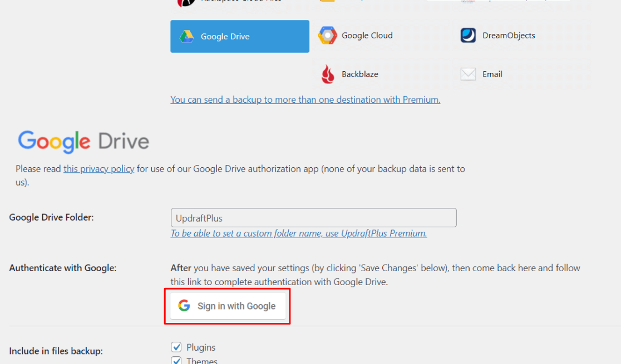Click the Rackspace Cloud Files icon
Screen dimensions: 621x364
[x=186, y=2]
